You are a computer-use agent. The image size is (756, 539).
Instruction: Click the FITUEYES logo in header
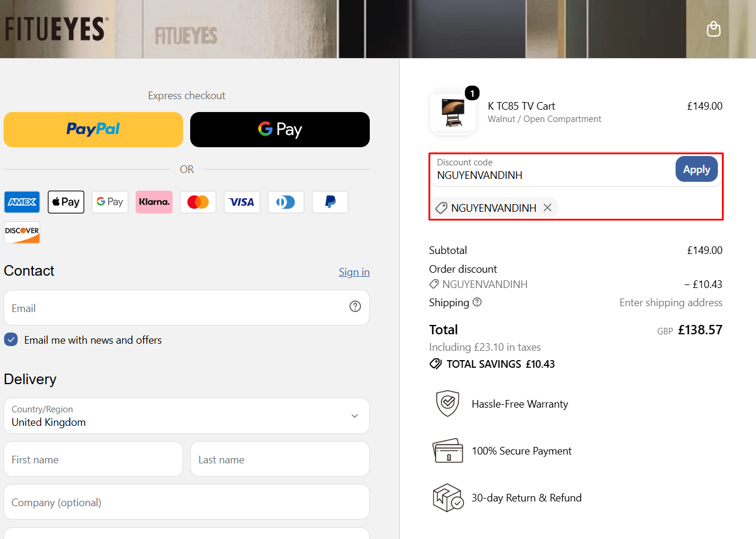56,29
